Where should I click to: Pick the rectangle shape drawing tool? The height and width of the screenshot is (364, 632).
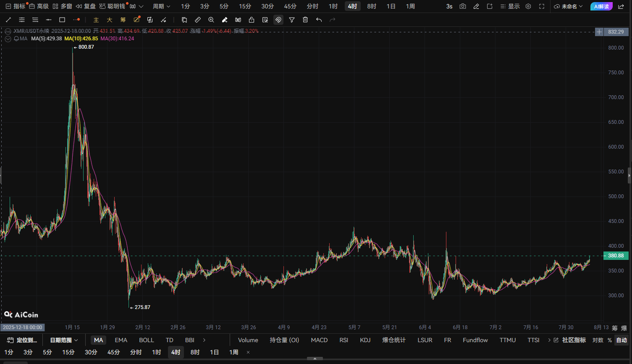click(62, 20)
